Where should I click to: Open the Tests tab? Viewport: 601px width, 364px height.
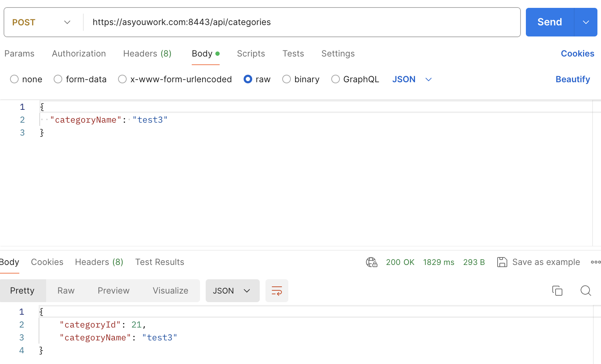point(293,54)
